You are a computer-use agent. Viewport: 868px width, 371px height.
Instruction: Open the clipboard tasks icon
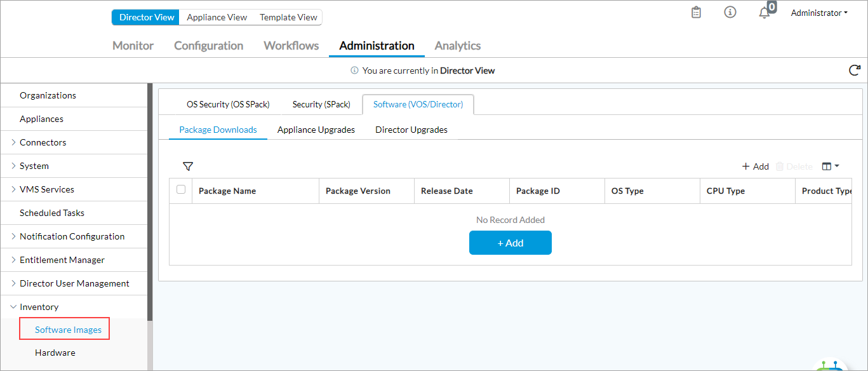(x=696, y=13)
